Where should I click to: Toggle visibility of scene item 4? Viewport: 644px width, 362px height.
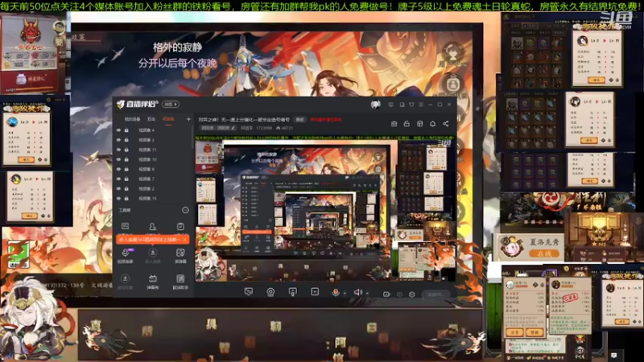tap(118, 130)
